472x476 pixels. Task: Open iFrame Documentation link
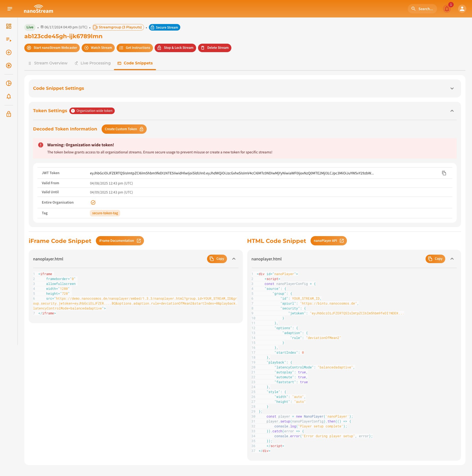pyautogui.click(x=120, y=241)
